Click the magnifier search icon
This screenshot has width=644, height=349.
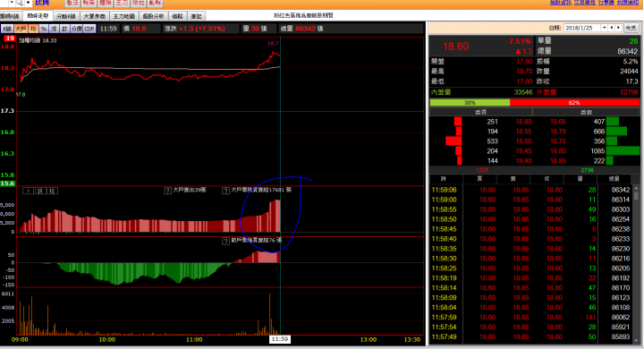[x=20, y=3]
